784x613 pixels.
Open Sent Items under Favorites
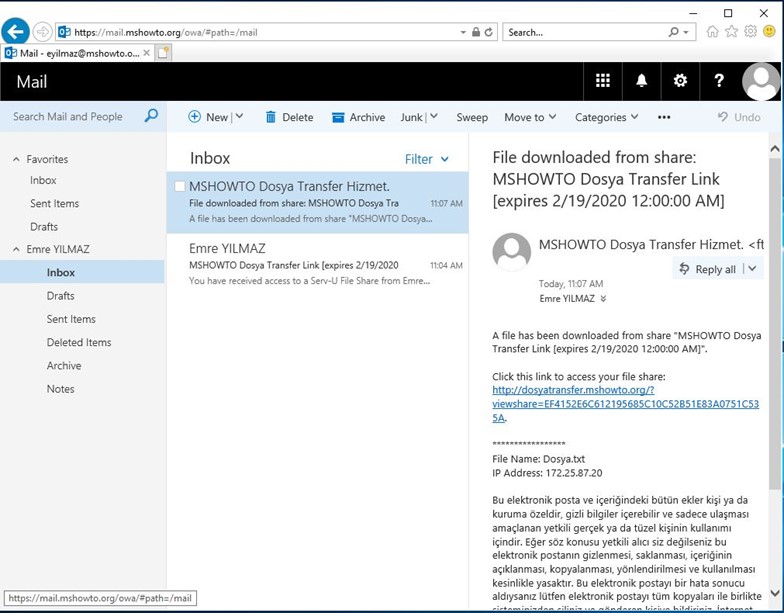pos(54,204)
